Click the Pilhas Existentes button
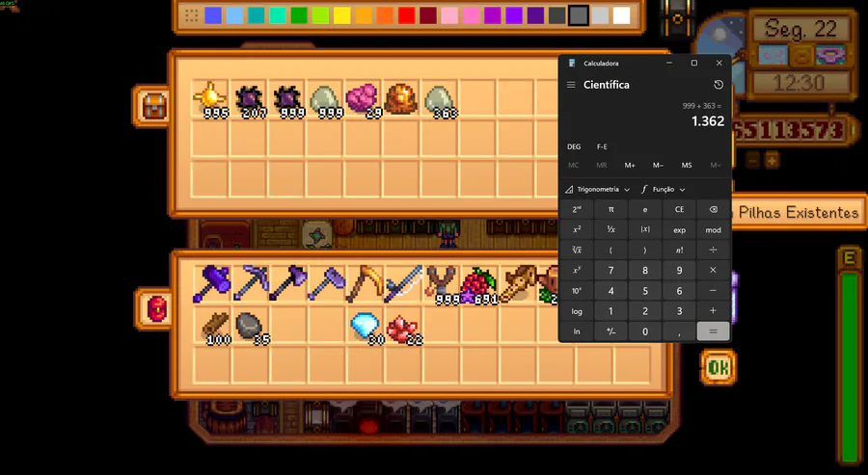This screenshot has width=868, height=475. [799, 212]
